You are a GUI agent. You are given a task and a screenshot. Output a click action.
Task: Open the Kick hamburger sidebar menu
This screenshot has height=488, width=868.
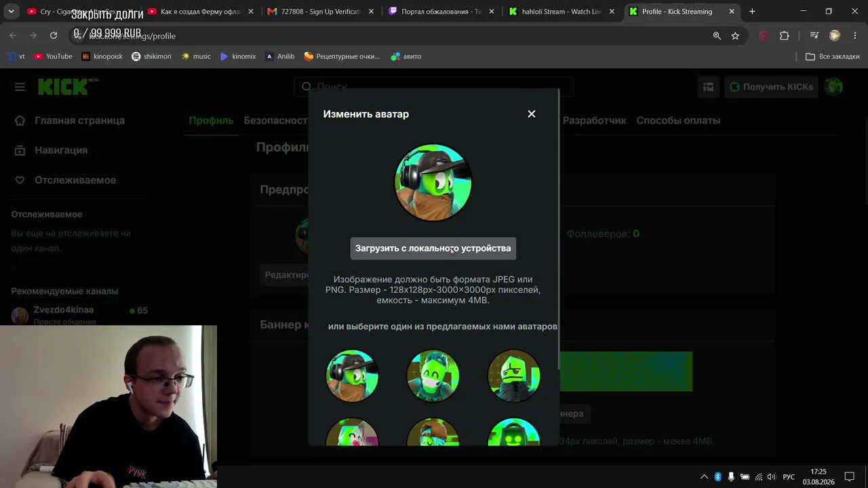click(20, 87)
